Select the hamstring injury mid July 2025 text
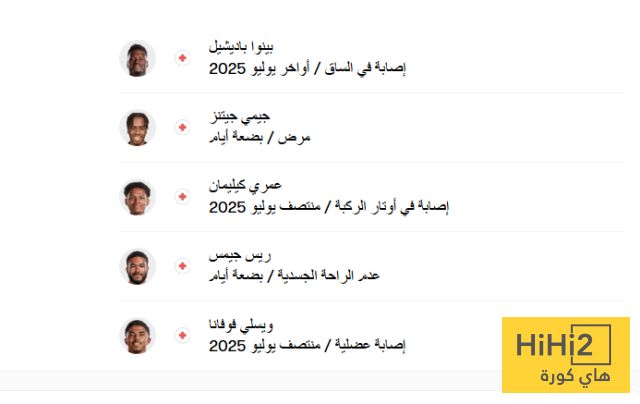Image resolution: width=640 pixels, height=404 pixels. [329, 207]
